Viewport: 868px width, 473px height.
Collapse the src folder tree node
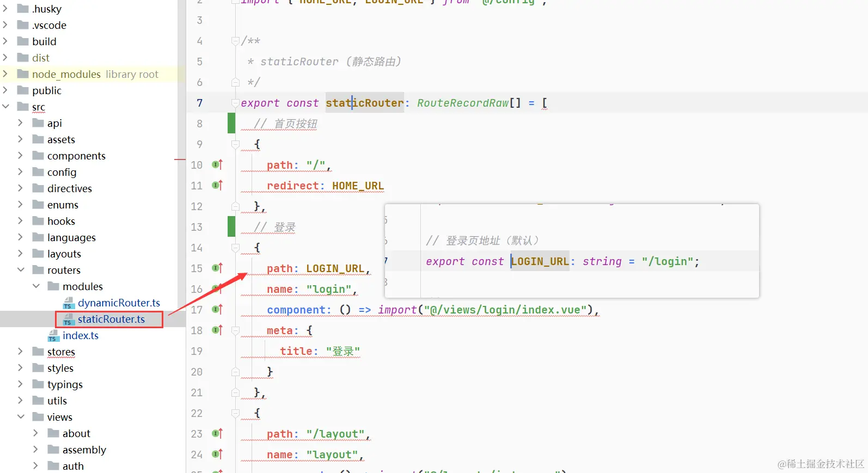(6, 107)
